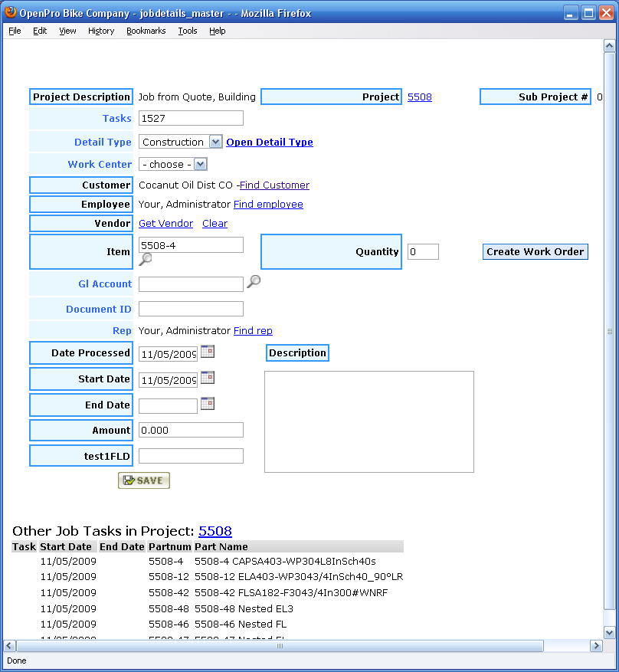Image resolution: width=619 pixels, height=672 pixels.
Task: Expand the Detail Type dropdown
Action: 215,142
